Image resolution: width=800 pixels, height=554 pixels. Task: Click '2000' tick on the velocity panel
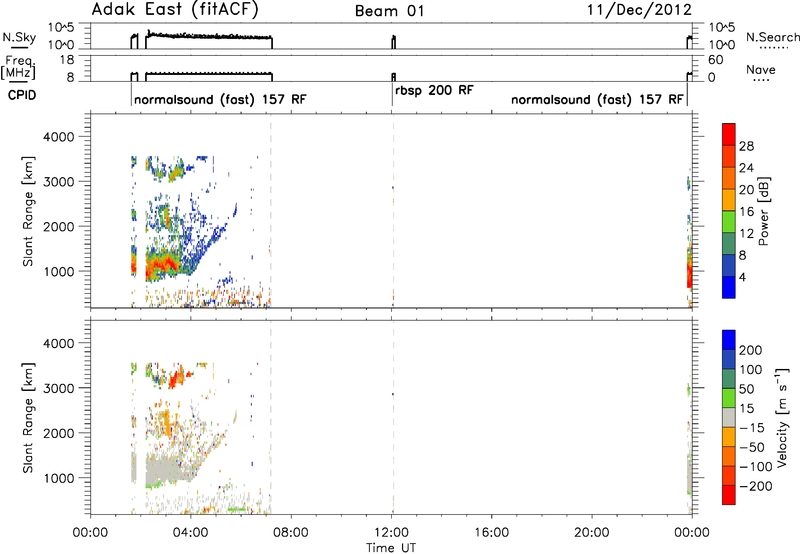[x=58, y=433]
